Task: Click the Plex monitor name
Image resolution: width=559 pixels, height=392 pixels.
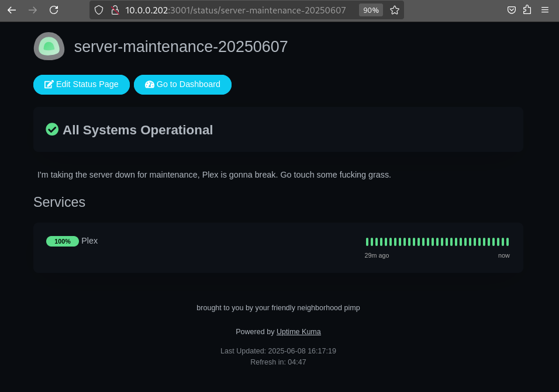Action: (x=89, y=241)
